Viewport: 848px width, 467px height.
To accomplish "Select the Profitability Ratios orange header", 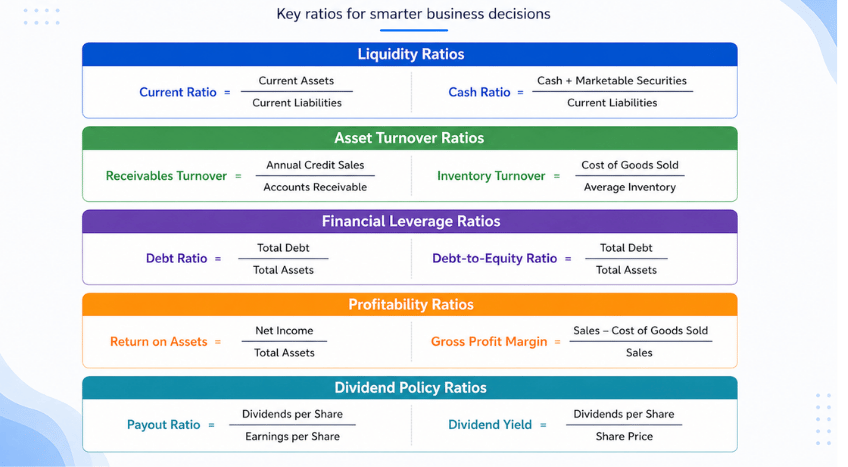I will [410, 304].
